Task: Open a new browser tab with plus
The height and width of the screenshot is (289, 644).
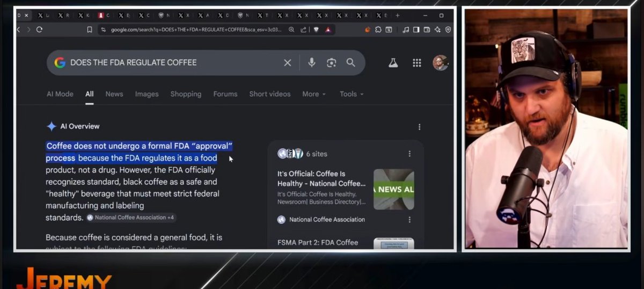Action: [x=398, y=16]
